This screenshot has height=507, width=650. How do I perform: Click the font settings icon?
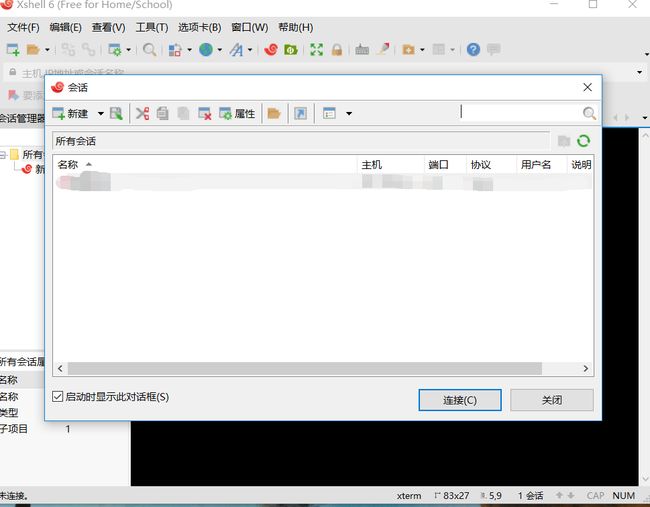point(236,50)
